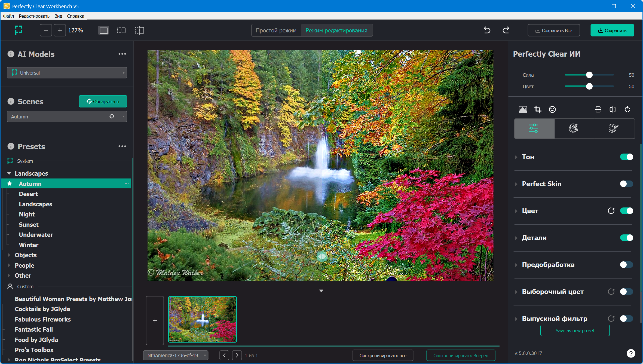Open the Справка menu

[75, 16]
